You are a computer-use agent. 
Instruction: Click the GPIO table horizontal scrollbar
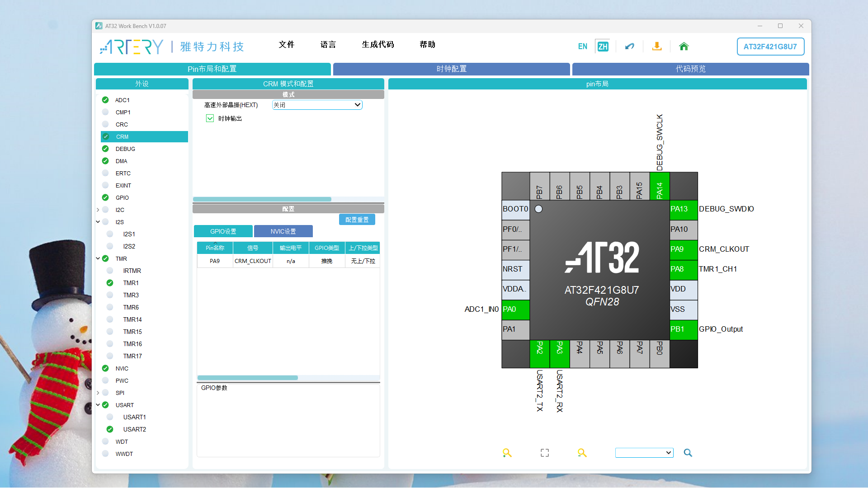coord(248,378)
